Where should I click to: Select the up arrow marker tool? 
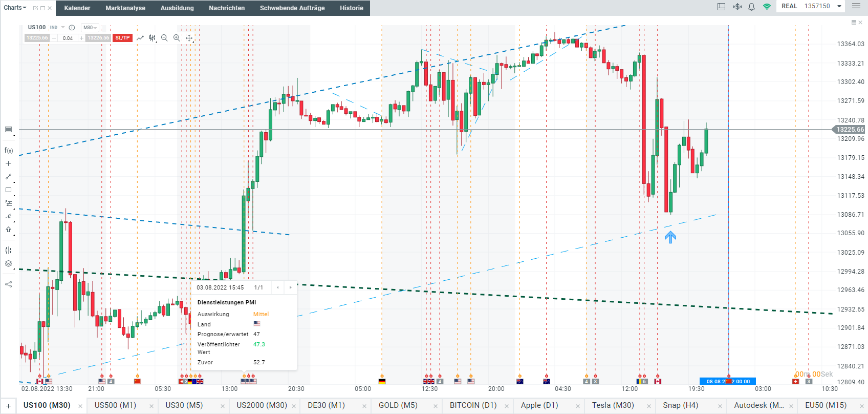[8, 230]
